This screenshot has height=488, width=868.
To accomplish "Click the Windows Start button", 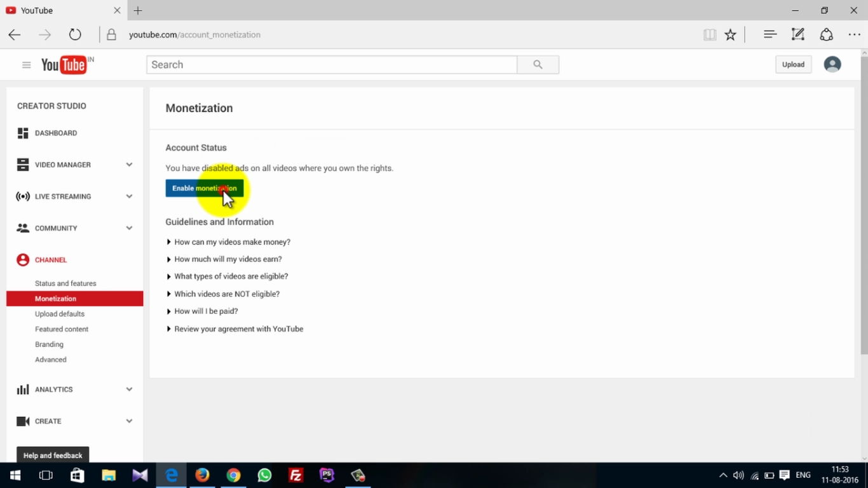I will [15, 475].
